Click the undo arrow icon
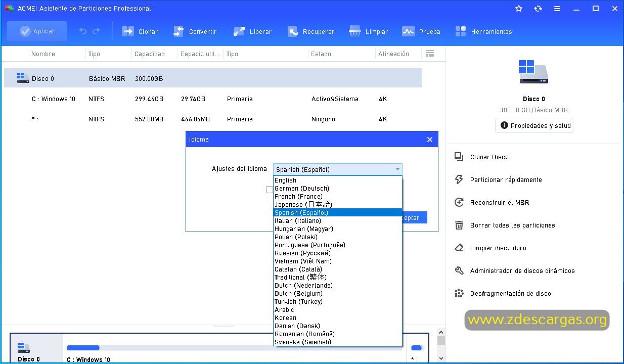This screenshot has height=364, width=624. (x=83, y=31)
